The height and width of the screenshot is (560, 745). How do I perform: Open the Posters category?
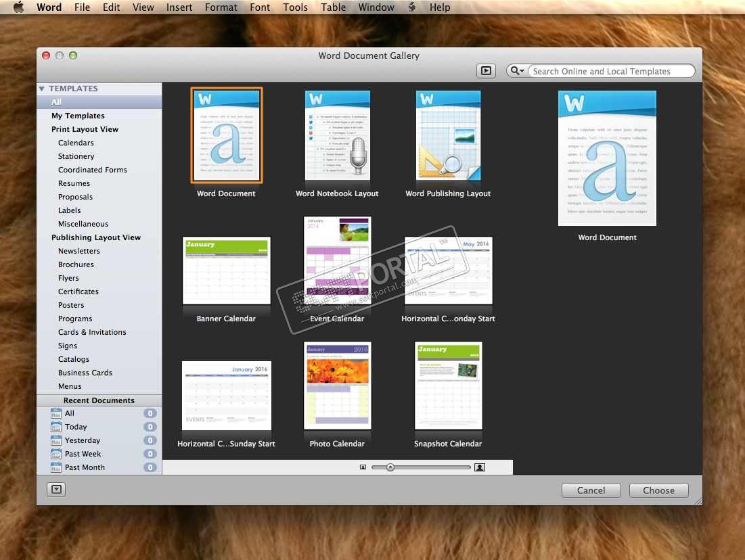coord(71,305)
